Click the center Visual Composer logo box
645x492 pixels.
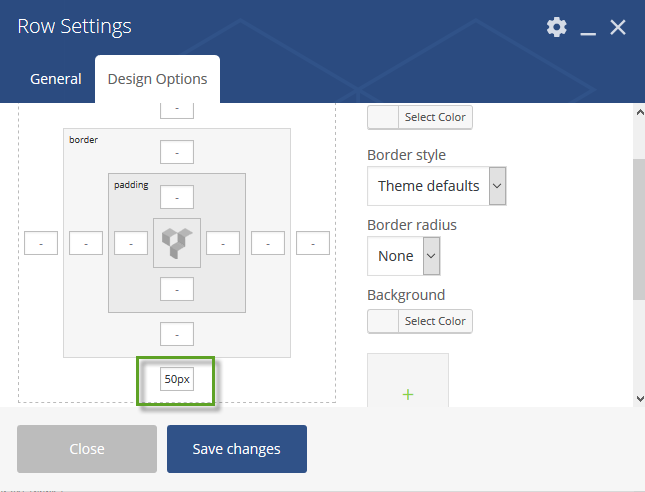pyautogui.click(x=177, y=243)
